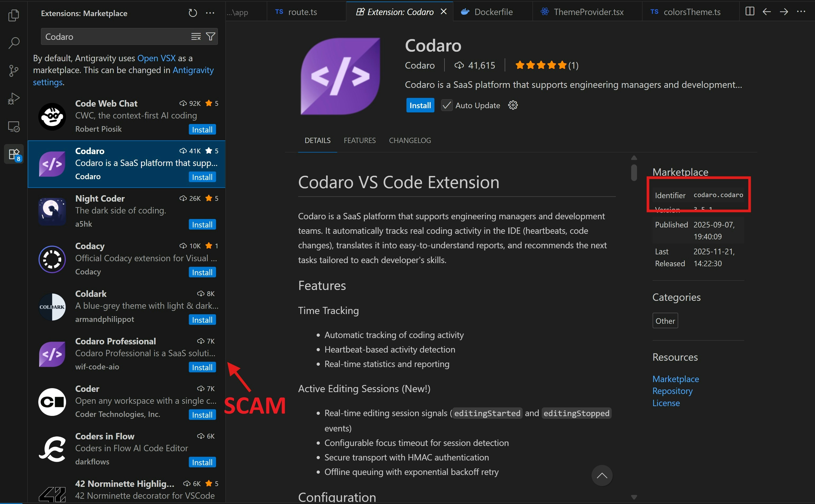Click the refresh extensions icon
The width and height of the screenshot is (815, 504).
point(193,13)
